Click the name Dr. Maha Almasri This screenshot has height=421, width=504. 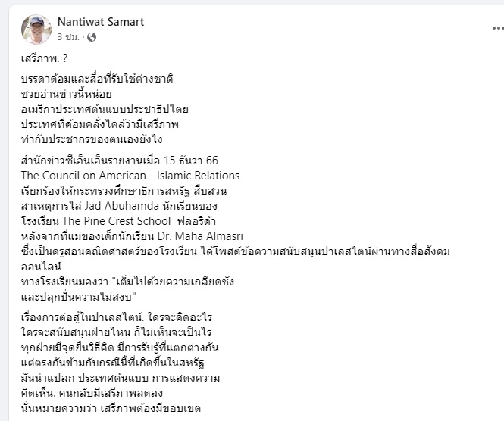point(200,236)
